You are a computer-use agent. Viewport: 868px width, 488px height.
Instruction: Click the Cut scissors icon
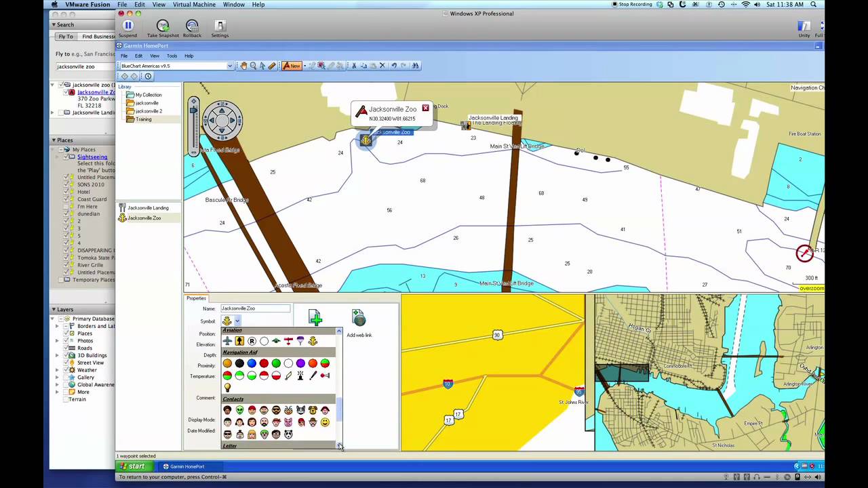(353, 66)
